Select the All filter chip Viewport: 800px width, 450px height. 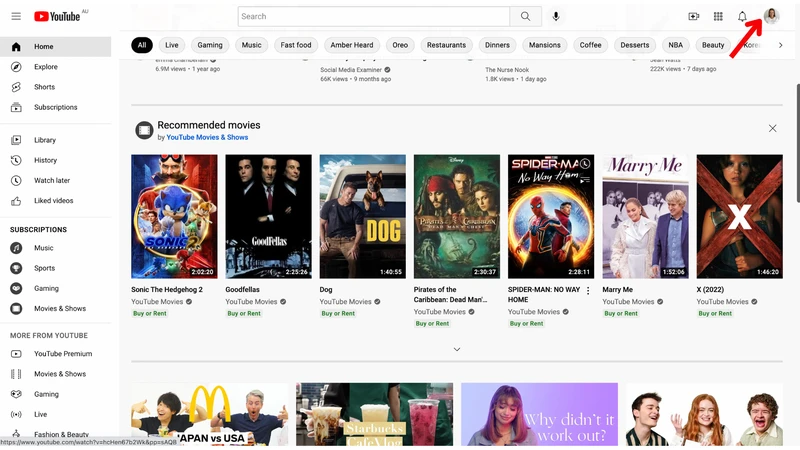pos(142,45)
